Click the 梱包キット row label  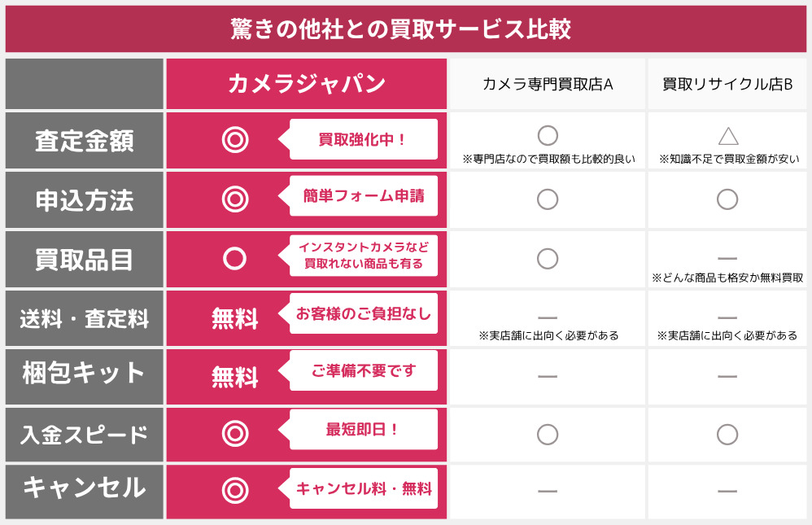[x=84, y=374]
